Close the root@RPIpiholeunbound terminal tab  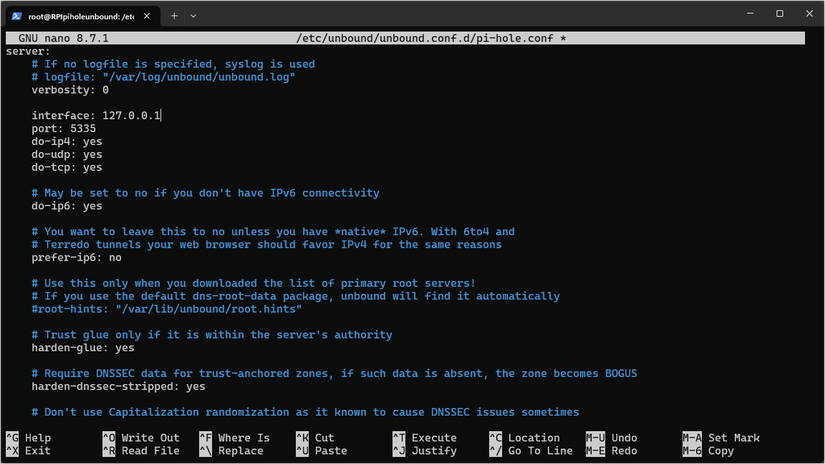147,16
